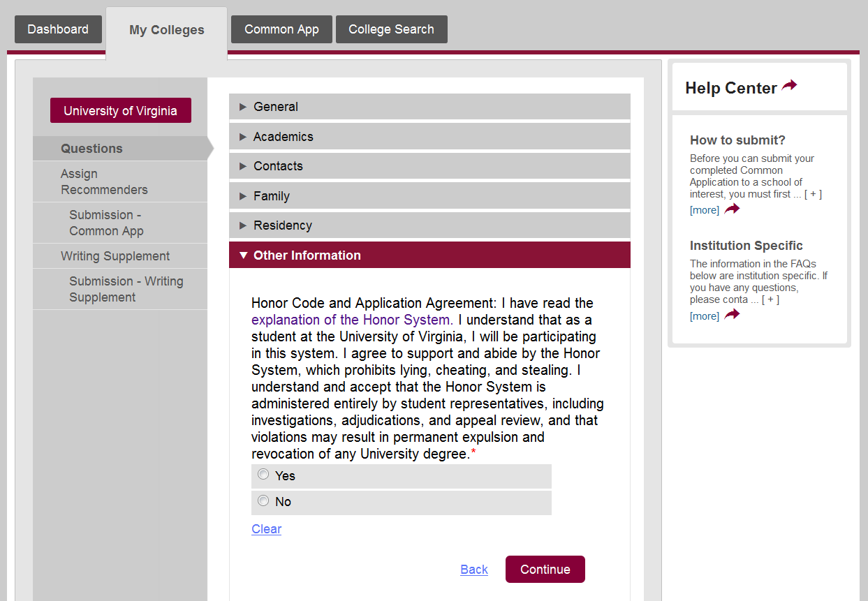The height and width of the screenshot is (601, 868).
Task: Open the My Colleges tab
Action: point(167,31)
